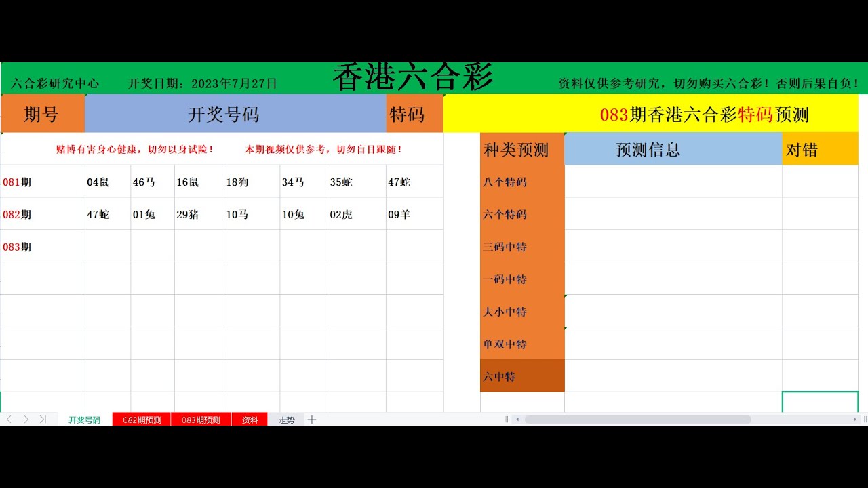Select cell 02虎
Viewport: 868px width, 488px height.
click(x=357, y=214)
